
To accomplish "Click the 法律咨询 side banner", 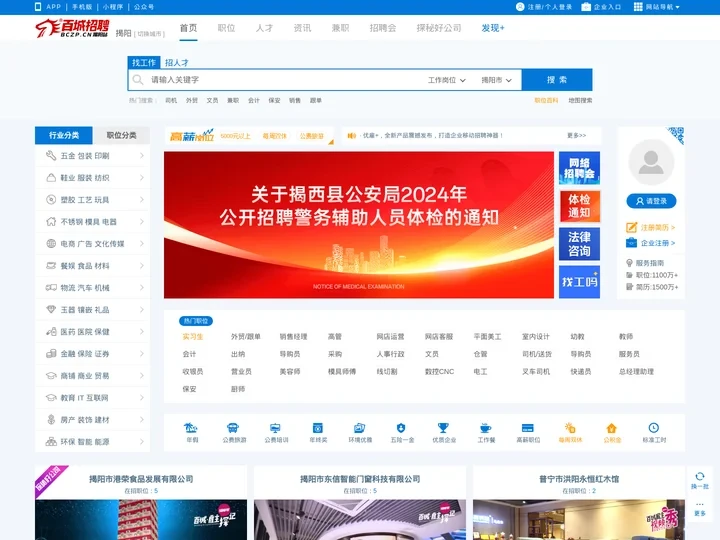I will tap(579, 244).
